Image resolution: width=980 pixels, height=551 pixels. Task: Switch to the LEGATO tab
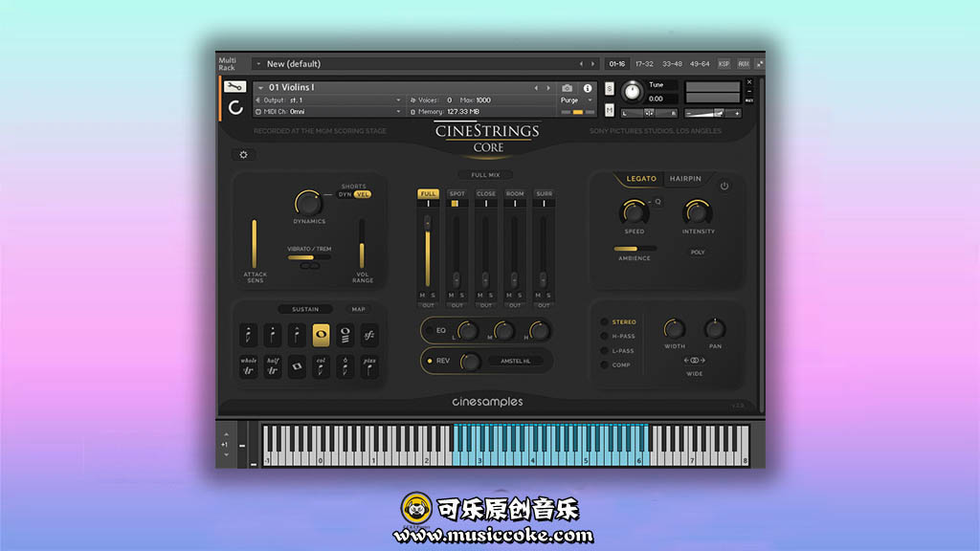tap(641, 179)
